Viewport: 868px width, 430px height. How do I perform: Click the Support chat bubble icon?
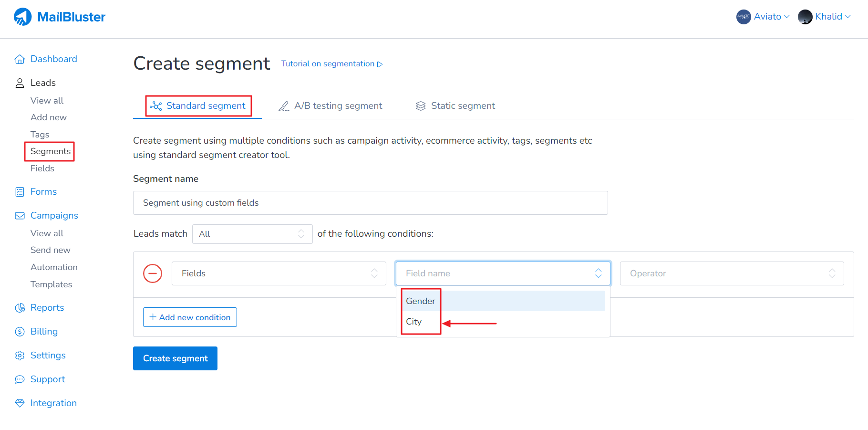pyautogui.click(x=20, y=379)
